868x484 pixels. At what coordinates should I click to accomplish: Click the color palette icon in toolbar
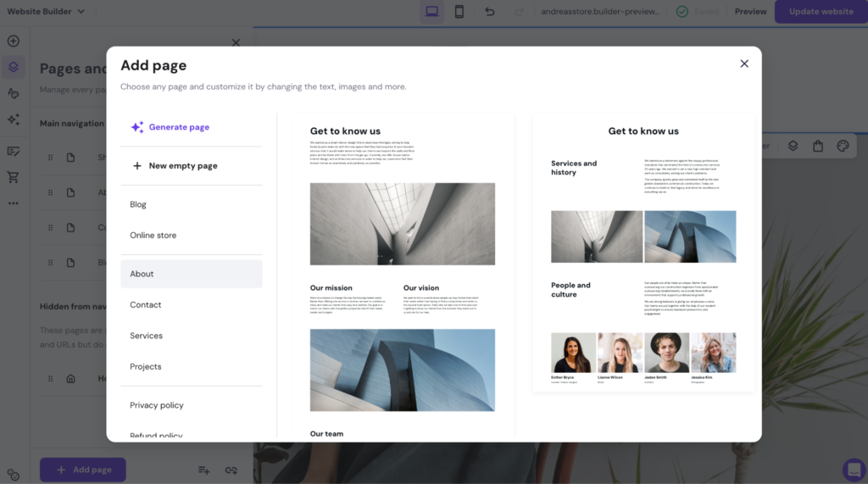[x=843, y=146]
